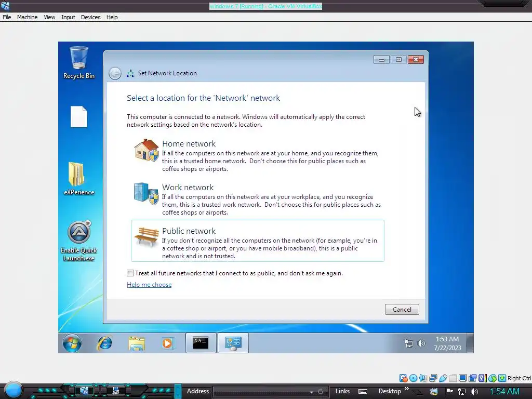Image resolution: width=532 pixels, height=399 pixels.
Task: Open the VirtualBox View menu
Action: coord(49,17)
